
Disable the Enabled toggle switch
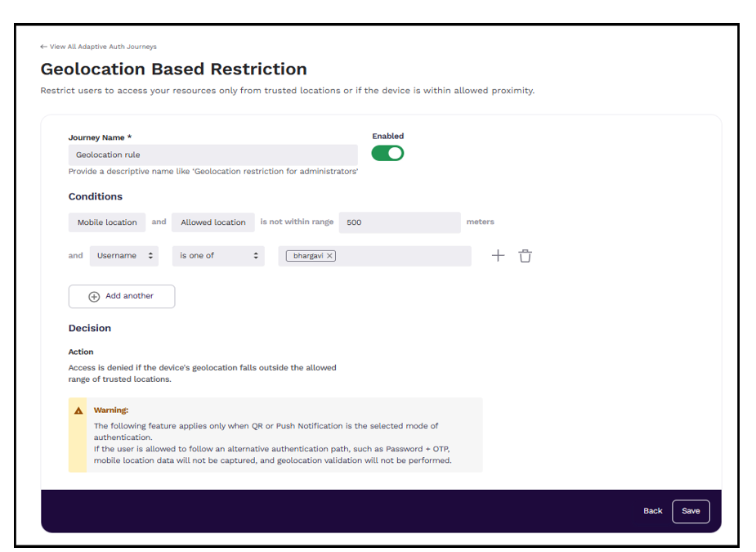tap(387, 153)
